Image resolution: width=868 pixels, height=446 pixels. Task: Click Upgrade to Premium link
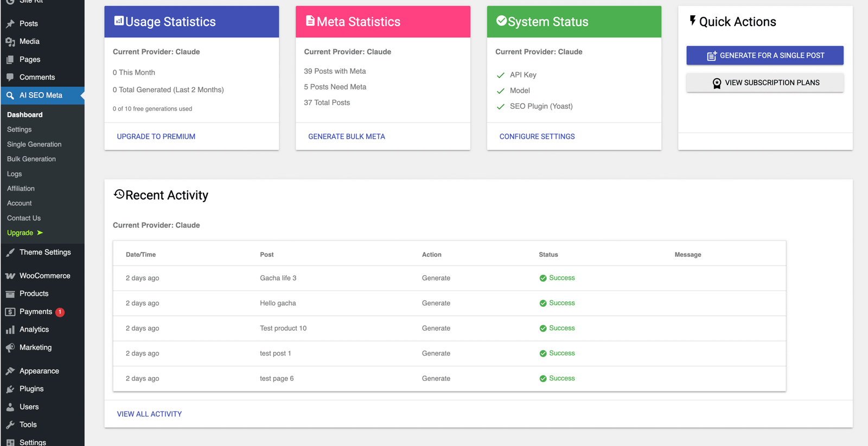point(156,137)
